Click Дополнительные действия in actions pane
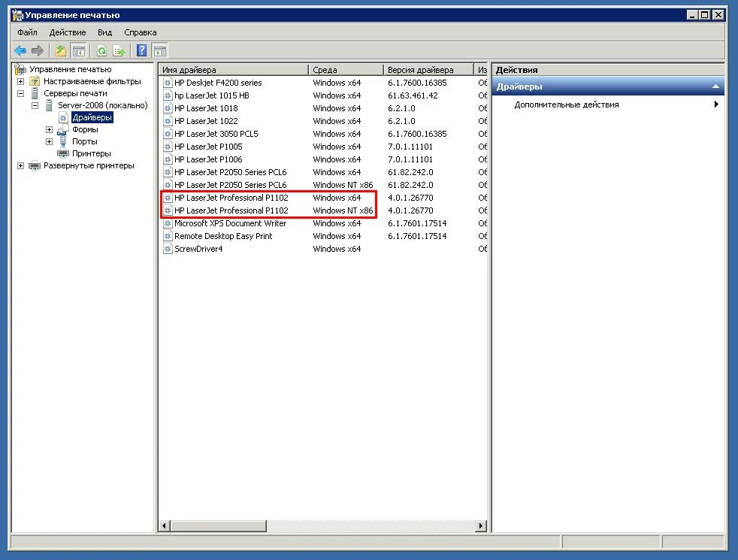738x560 pixels. click(567, 104)
